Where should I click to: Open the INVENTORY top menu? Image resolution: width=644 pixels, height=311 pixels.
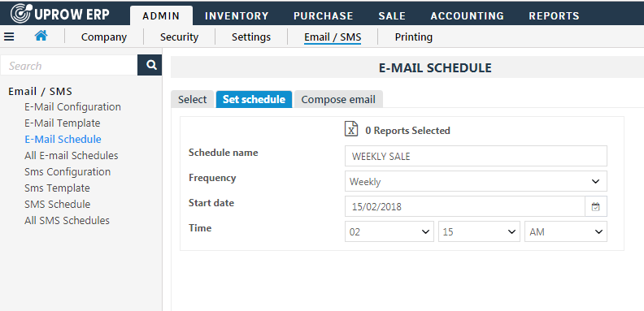click(x=237, y=16)
